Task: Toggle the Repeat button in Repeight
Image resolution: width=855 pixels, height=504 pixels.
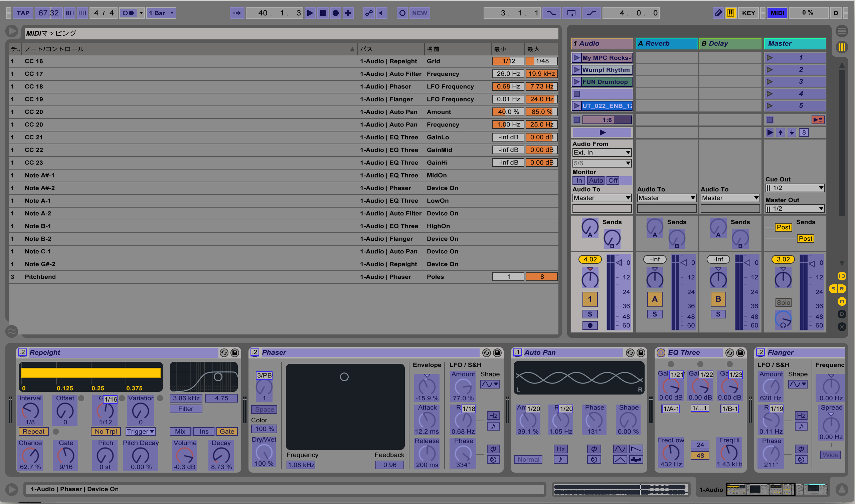Action: (34, 431)
